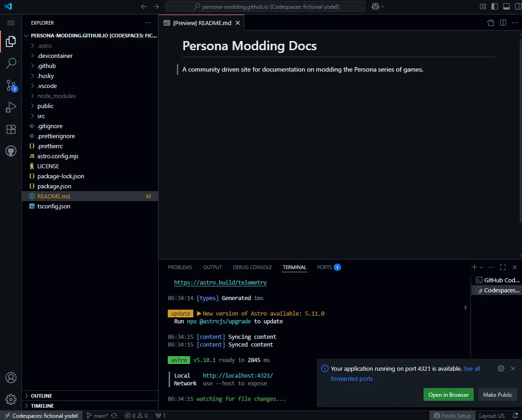Close the README.md preview tab
This screenshot has width=522, height=420.
click(x=238, y=23)
